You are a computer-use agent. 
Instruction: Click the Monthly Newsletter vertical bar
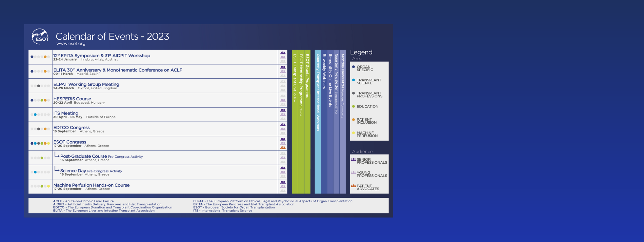tap(343, 121)
